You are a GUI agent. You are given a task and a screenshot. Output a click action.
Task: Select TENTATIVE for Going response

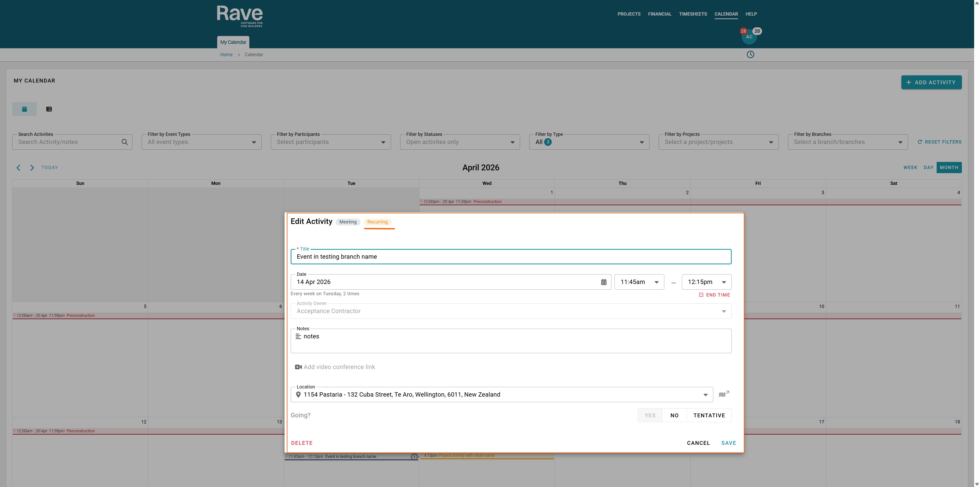click(x=709, y=415)
